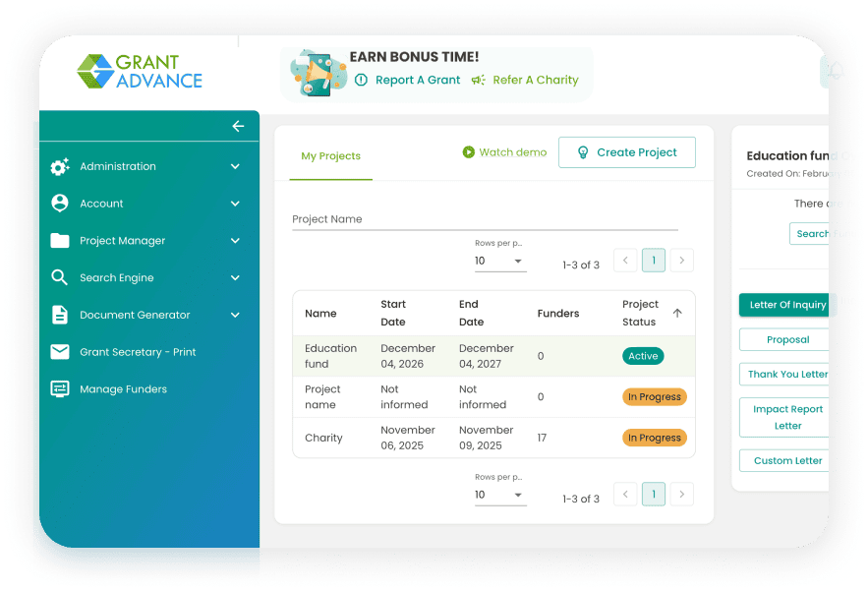Go to previous page in bottom pagination
This screenshot has width=868, height=591.
(625, 494)
